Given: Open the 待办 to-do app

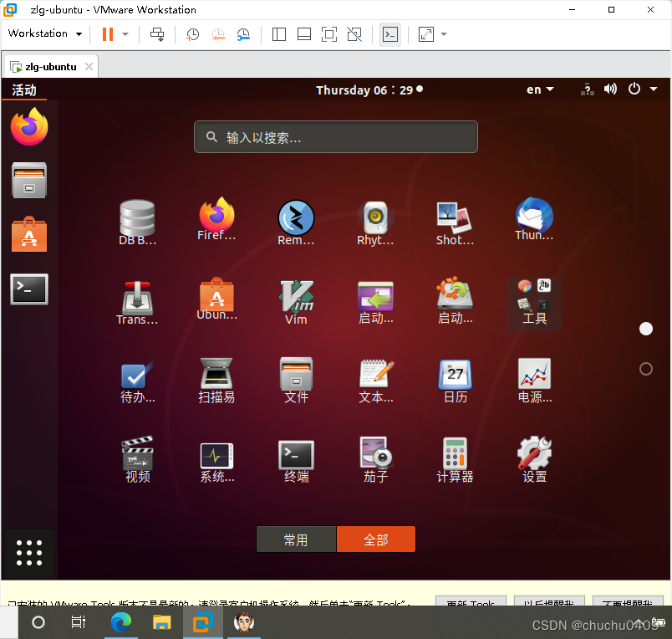Looking at the screenshot, I should point(137,381).
